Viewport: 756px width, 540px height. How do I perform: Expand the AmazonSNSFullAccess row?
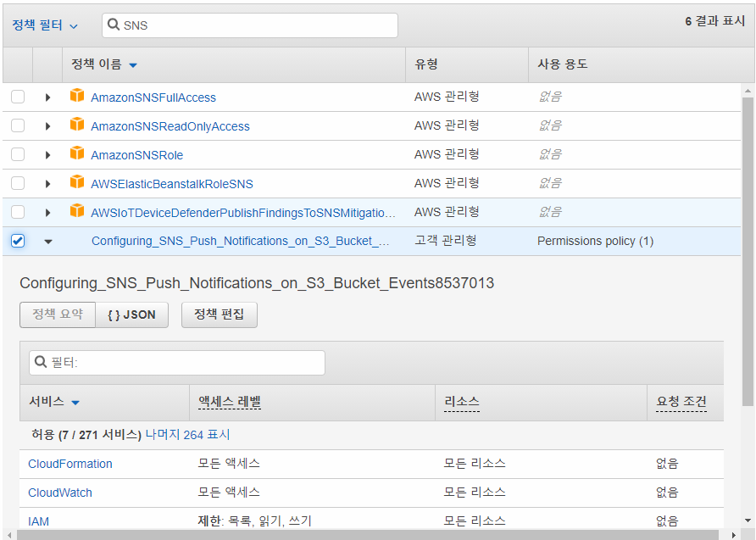click(x=47, y=97)
